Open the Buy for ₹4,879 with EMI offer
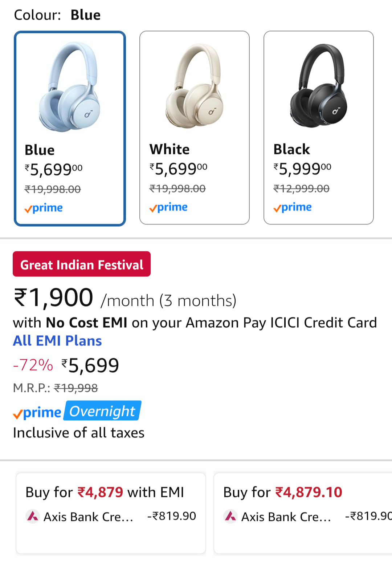The width and height of the screenshot is (392, 562). (x=111, y=512)
